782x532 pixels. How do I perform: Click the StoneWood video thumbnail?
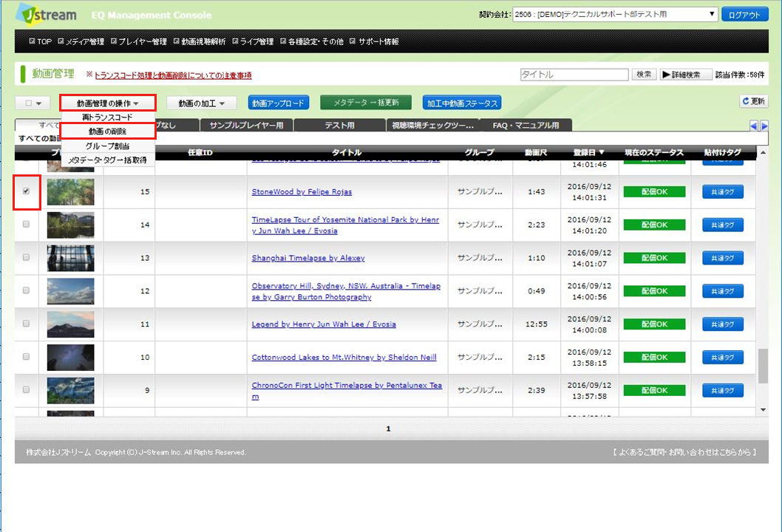coord(70,191)
